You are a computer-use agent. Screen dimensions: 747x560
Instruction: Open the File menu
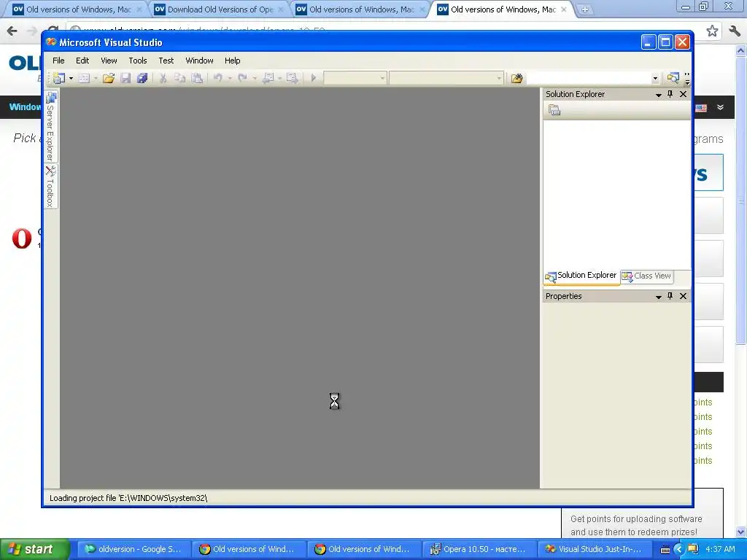(x=58, y=61)
